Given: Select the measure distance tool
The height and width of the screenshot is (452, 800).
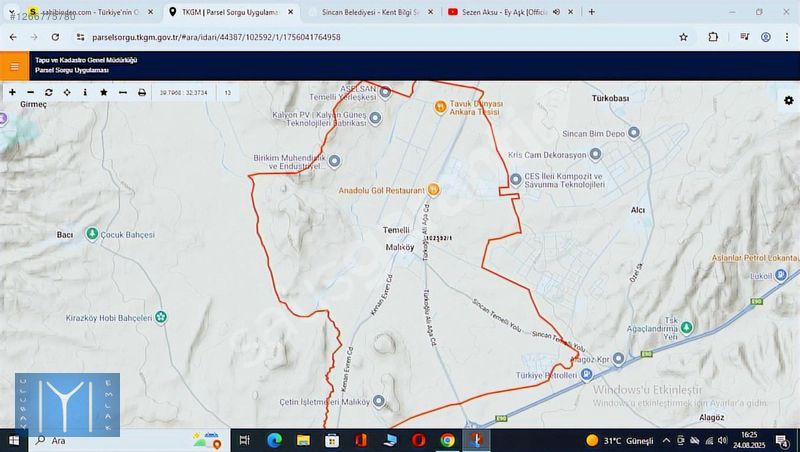Looking at the screenshot, I should pyautogui.click(x=122, y=92).
